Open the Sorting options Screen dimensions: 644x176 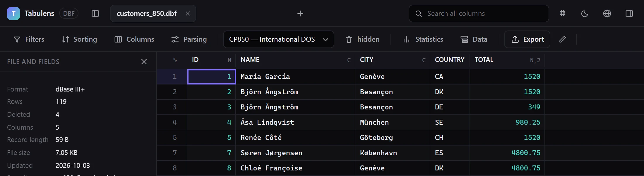pos(79,39)
